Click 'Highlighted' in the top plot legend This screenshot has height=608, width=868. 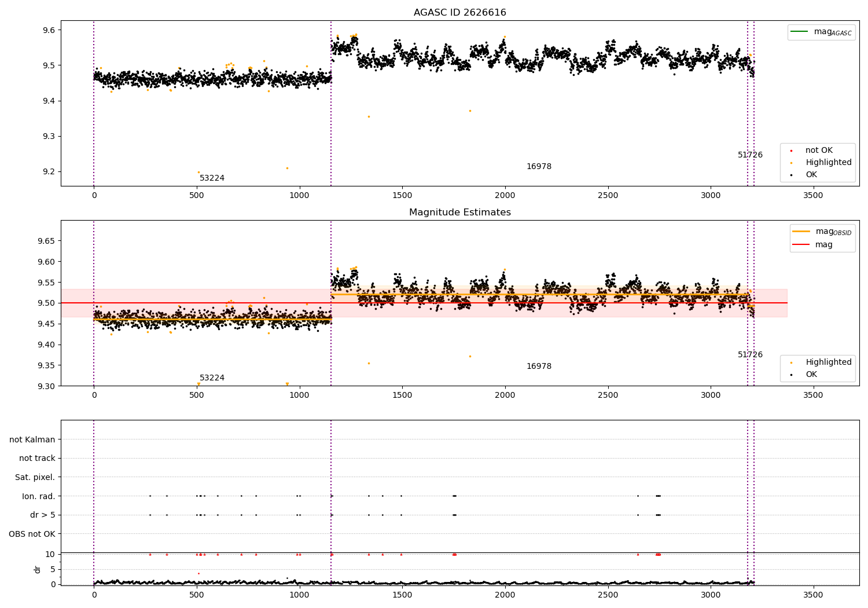pyautogui.click(x=829, y=163)
